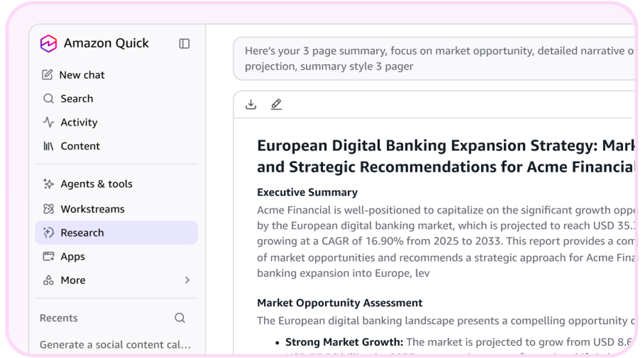644x358 pixels.
Task: Collapse the sidebar panel toggle icon
Action: (184, 44)
